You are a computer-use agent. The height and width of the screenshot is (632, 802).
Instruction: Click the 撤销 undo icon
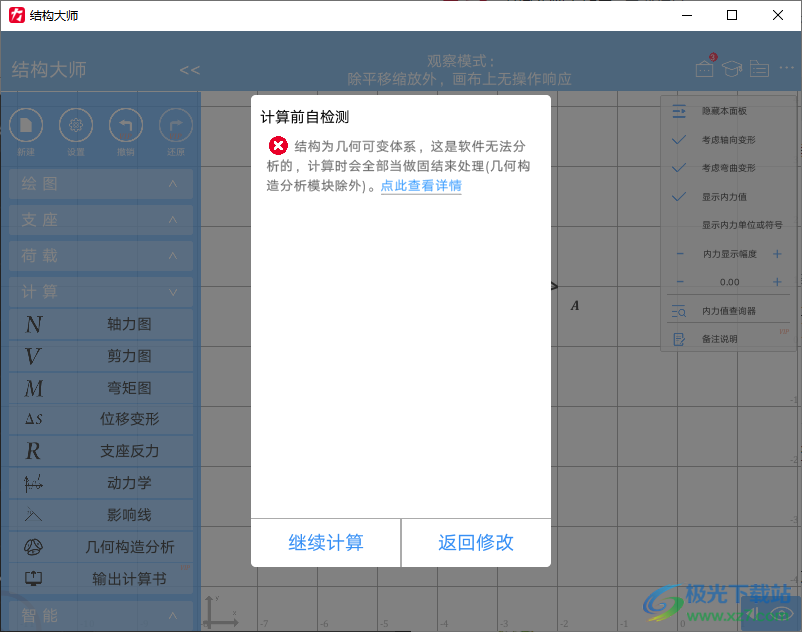(126, 125)
